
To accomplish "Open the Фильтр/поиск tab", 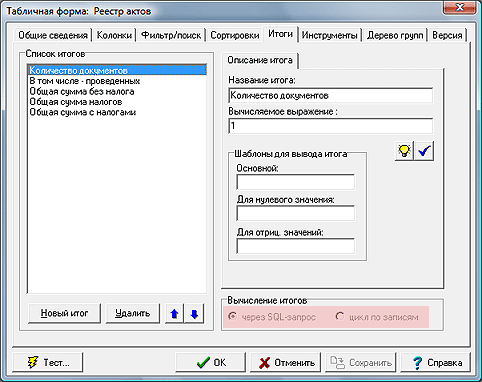I will tap(171, 35).
